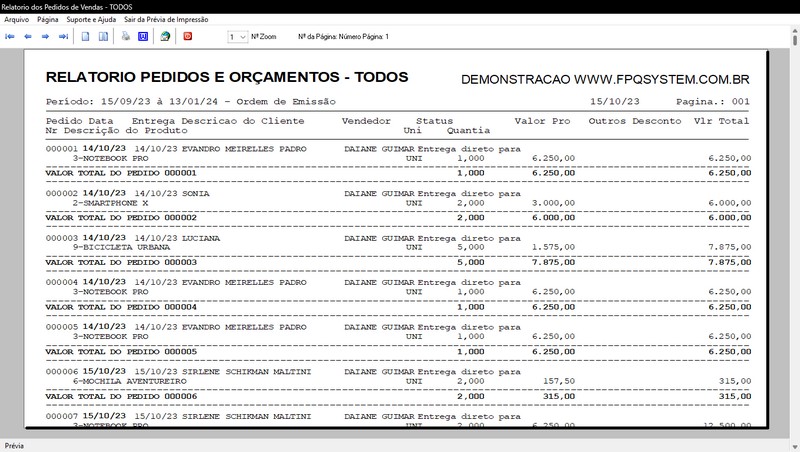Click customer name SONIA
The image size is (800, 452).
tap(196, 193)
